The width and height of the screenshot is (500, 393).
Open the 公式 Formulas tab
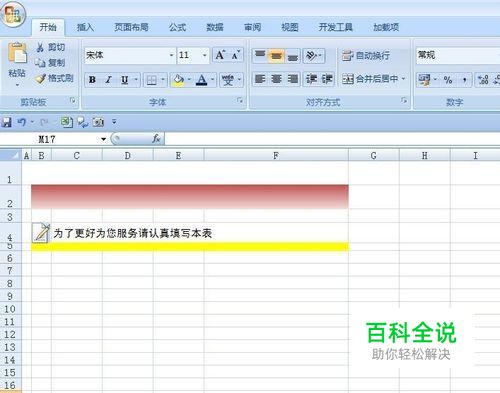coord(177,27)
